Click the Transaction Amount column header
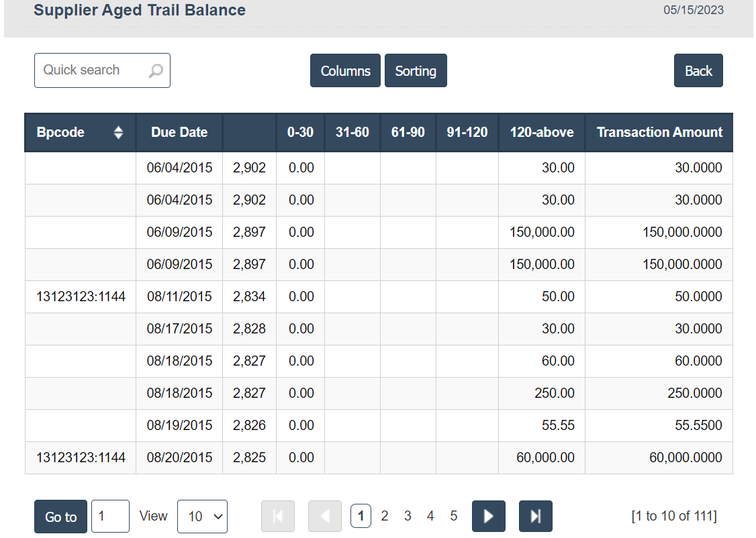The image size is (756, 538). point(659,132)
